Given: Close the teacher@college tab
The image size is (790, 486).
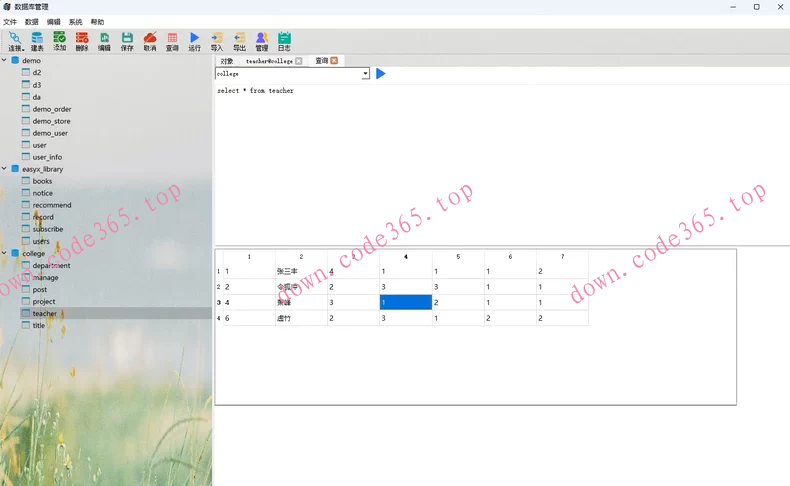Looking at the screenshot, I should point(299,61).
